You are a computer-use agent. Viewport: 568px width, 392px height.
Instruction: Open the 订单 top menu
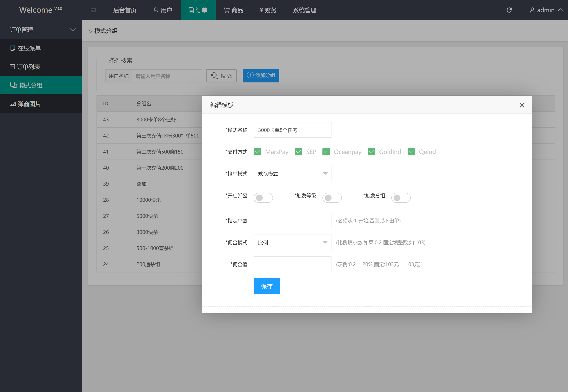tap(198, 10)
